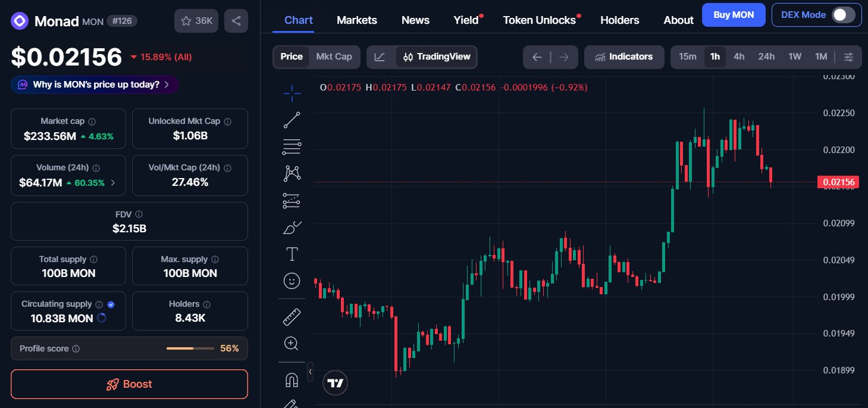Choose the Fibonacci retracement tool
This screenshot has height=408, width=868.
(x=292, y=147)
